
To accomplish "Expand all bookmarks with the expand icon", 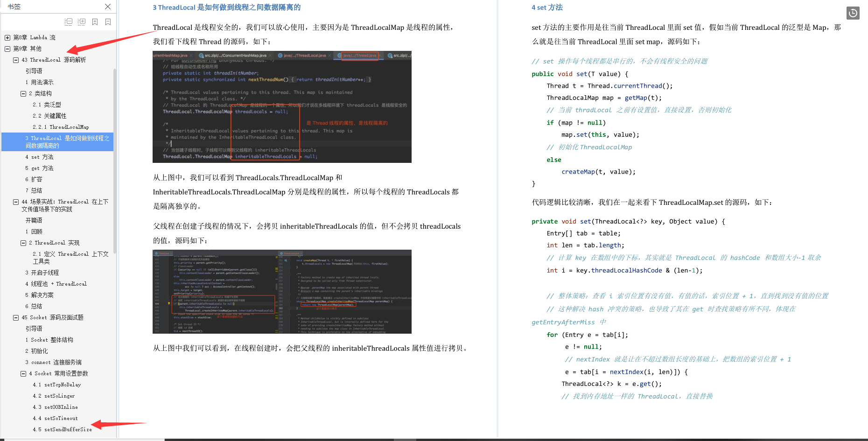I will click(82, 21).
